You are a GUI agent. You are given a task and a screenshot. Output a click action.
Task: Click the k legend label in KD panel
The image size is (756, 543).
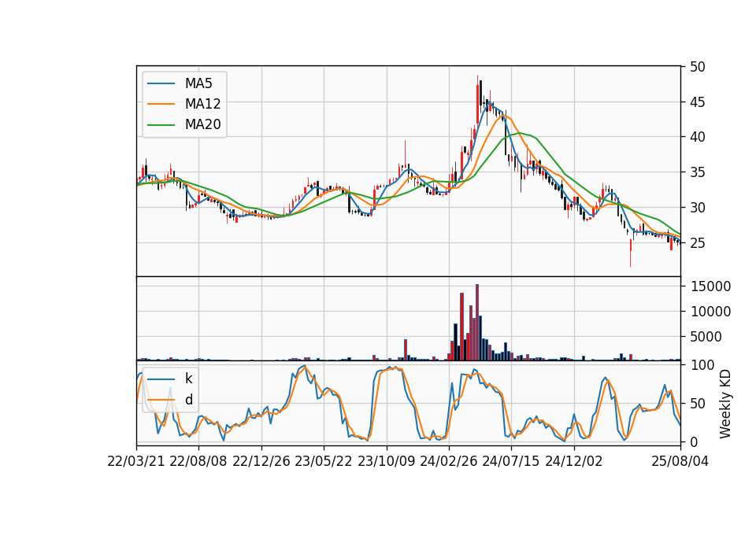[x=188, y=379]
